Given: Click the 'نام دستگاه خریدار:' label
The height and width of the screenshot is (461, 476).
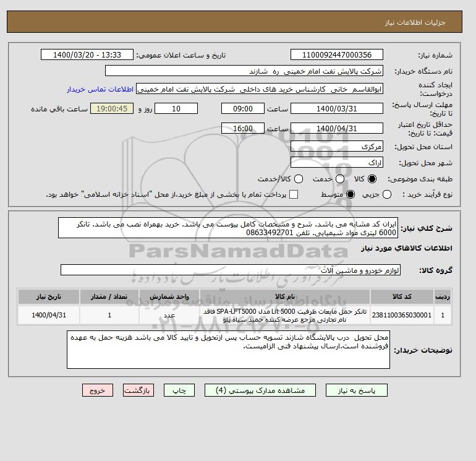Looking at the screenshot, I should 423,71.
